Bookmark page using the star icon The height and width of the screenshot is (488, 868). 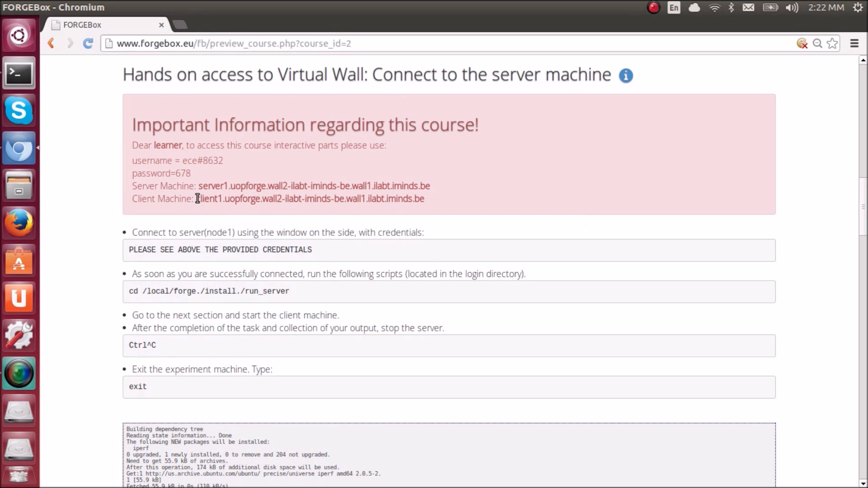point(832,43)
